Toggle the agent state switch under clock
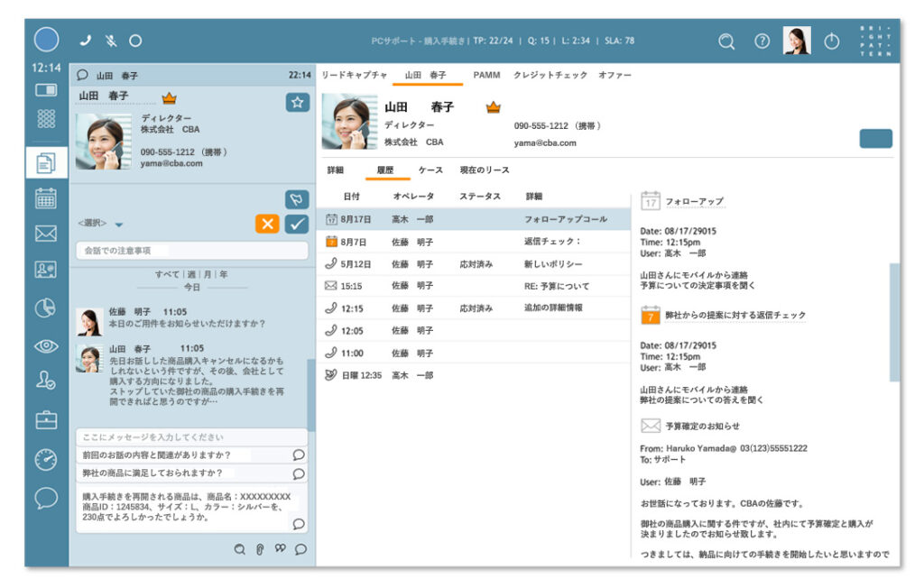This screenshot has height=588, width=924. tap(46, 90)
